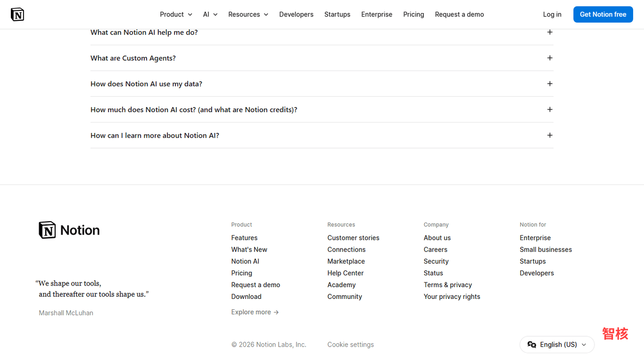Click About us link
The image size is (644, 364).
437,238
